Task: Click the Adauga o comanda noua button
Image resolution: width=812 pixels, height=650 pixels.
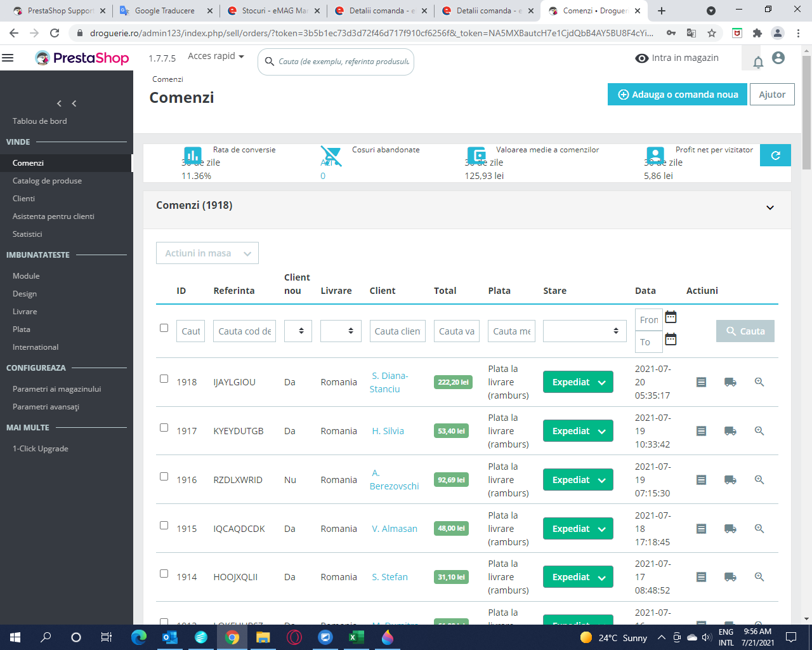Action: click(x=677, y=94)
